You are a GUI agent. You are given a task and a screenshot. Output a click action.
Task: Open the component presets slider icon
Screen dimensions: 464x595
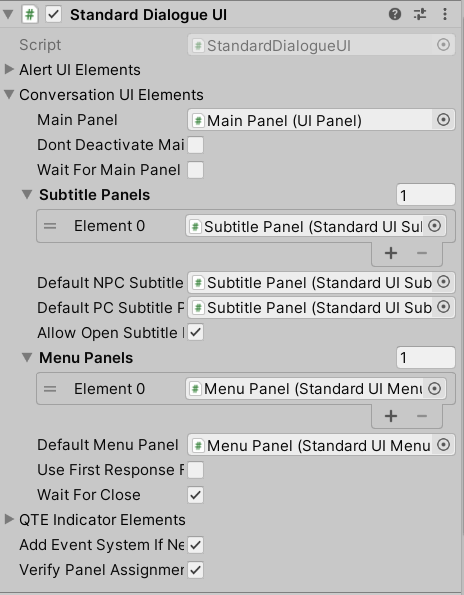420,14
